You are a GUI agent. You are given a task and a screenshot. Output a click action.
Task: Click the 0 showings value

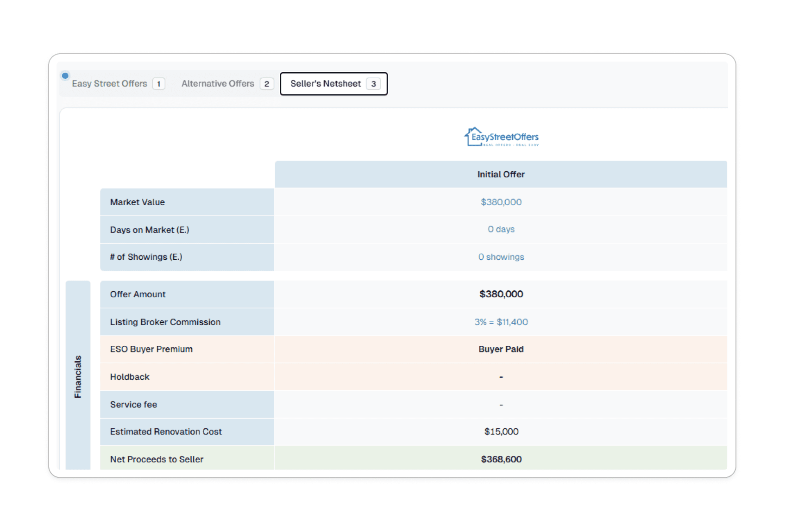(x=501, y=257)
